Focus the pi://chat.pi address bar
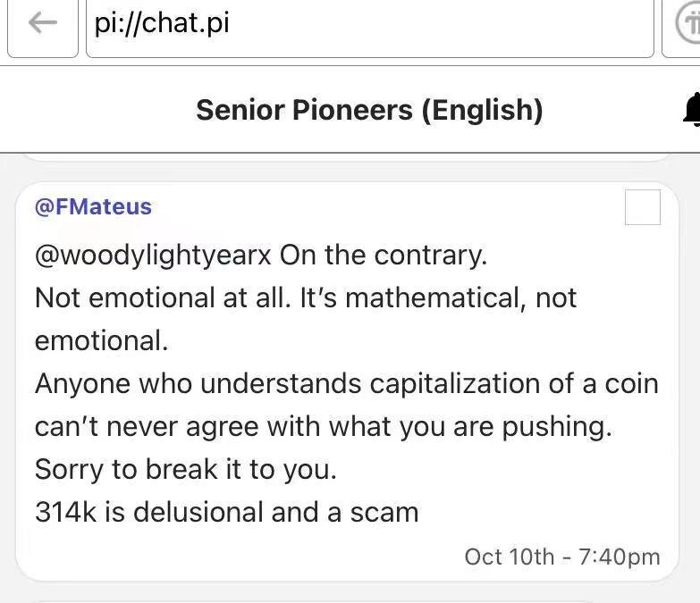Viewport: 700px width, 603px height. pyautogui.click(x=369, y=25)
